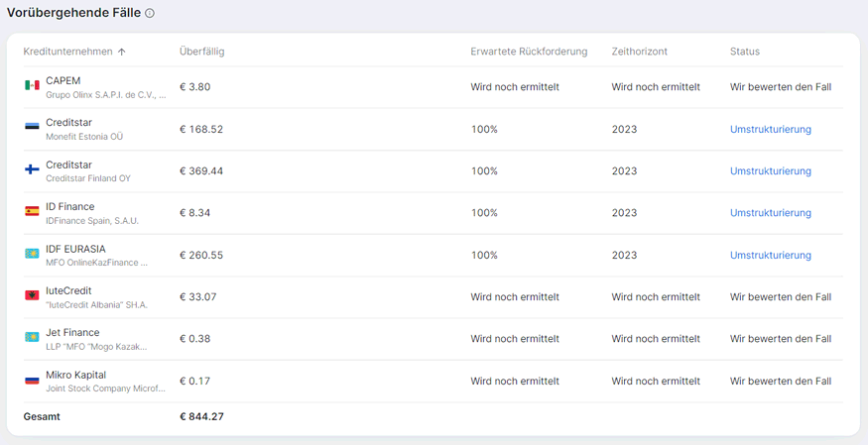
Task: Click the Überfällig column header
Action: (202, 52)
